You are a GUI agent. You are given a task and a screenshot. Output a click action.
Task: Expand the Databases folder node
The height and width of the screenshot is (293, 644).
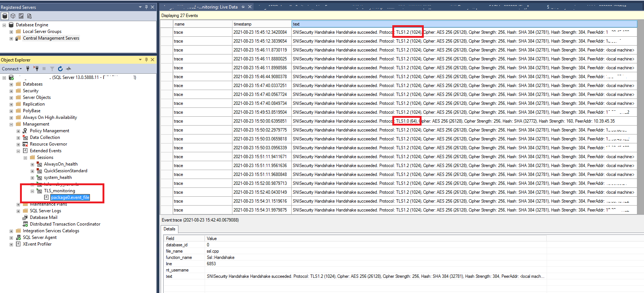[11, 84]
